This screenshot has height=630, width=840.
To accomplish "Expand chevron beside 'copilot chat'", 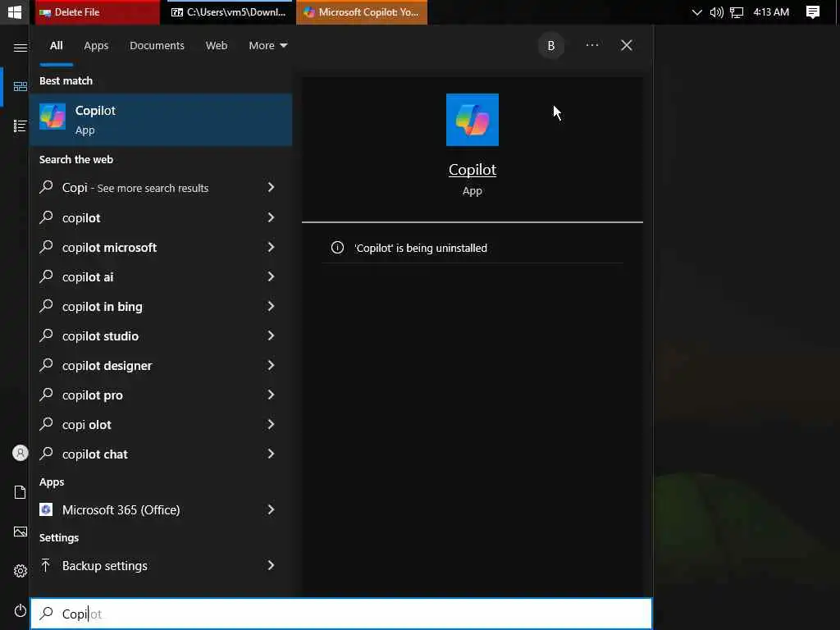I will 271,454.
